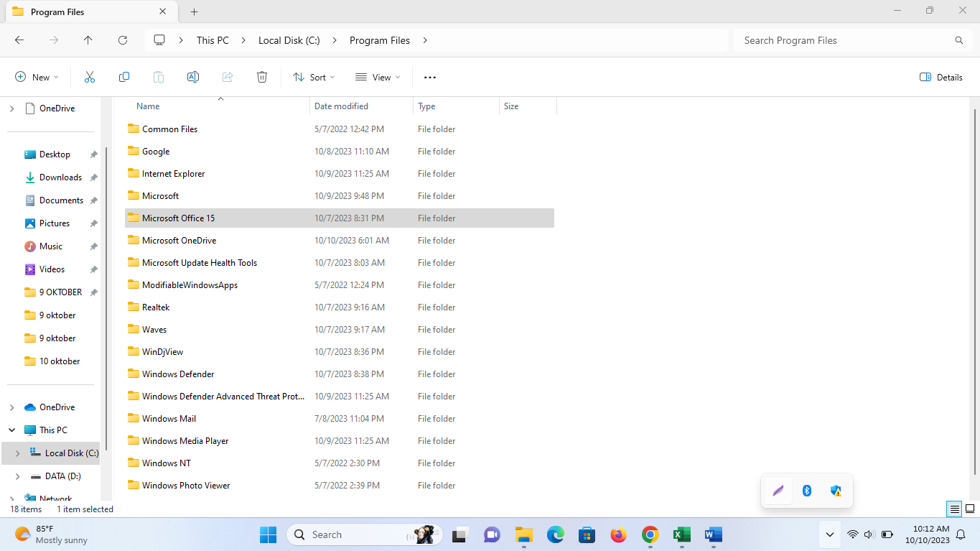
Task: Switch to large thumbnails view icon
Action: (970, 509)
